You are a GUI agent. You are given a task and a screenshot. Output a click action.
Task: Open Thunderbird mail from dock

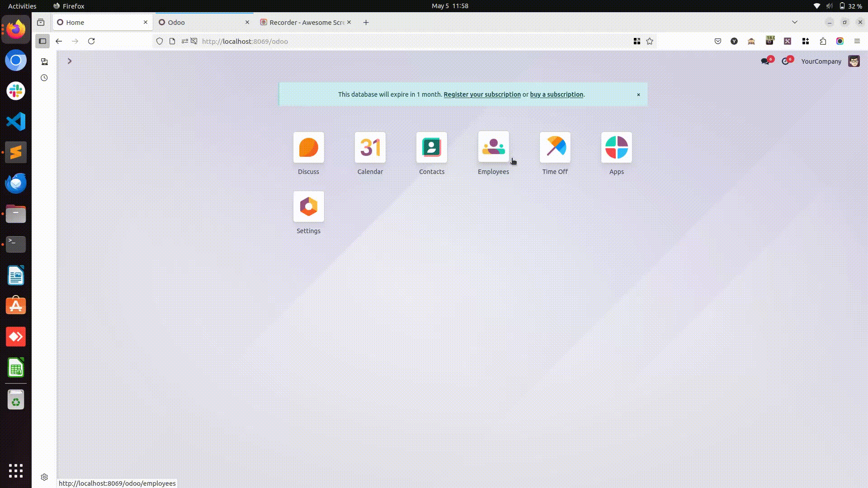click(16, 183)
